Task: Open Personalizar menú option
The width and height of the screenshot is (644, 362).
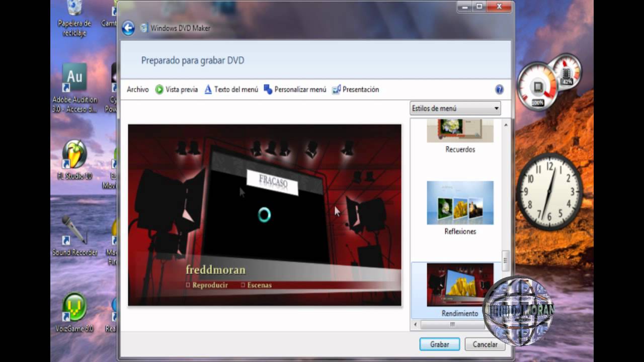Action: (x=295, y=89)
